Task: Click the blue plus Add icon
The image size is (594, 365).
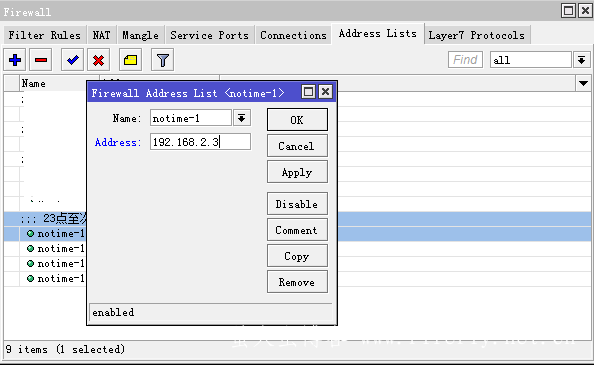Action: tap(15, 60)
